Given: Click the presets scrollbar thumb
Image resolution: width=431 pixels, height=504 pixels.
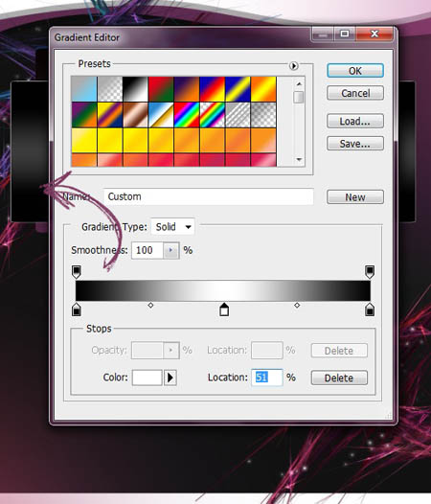Looking at the screenshot, I should pos(299,97).
